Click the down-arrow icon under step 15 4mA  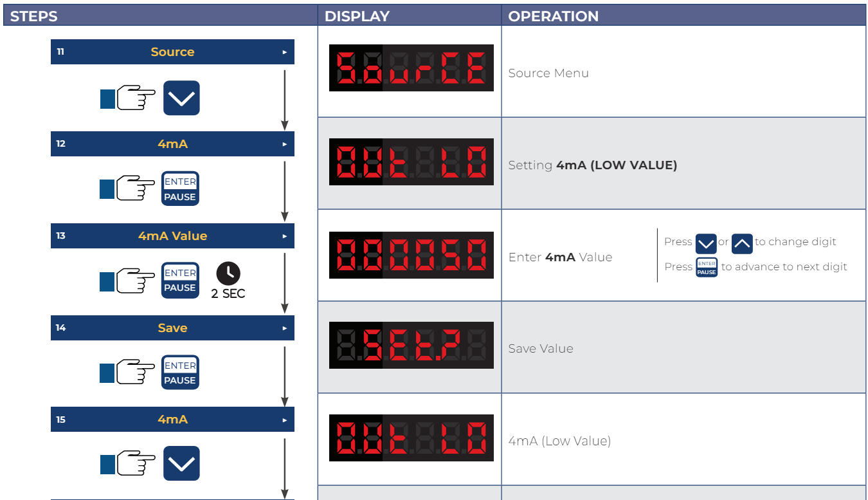[x=181, y=463]
